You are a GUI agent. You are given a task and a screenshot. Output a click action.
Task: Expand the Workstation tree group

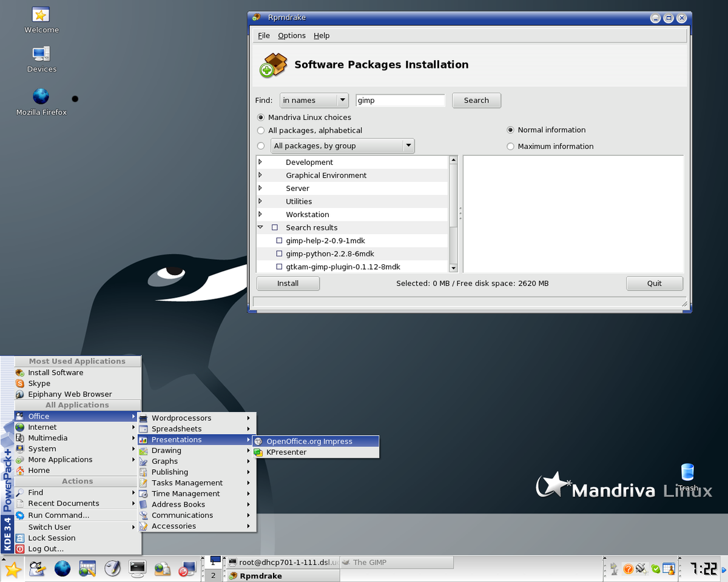pyautogui.click(x=260, y=215)
